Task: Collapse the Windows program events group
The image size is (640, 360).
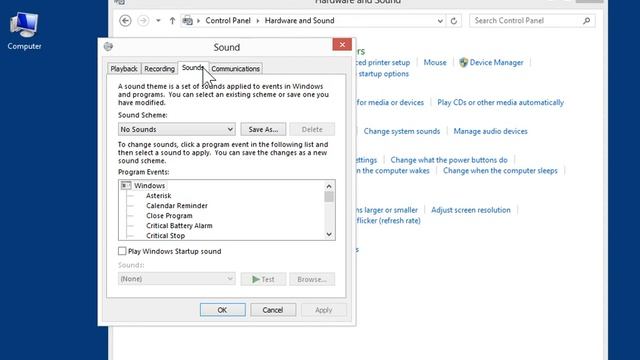Action: tap(126, 186)
